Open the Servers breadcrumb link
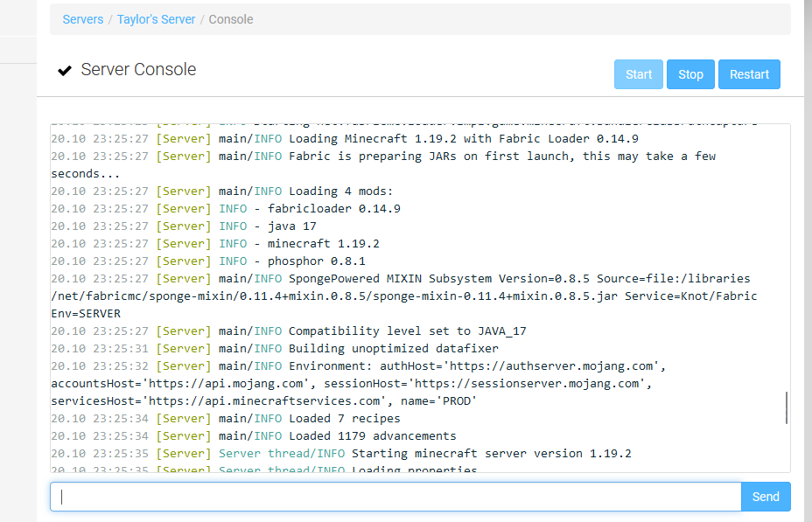This screenshot has height=522, width=812. point(82,18)
